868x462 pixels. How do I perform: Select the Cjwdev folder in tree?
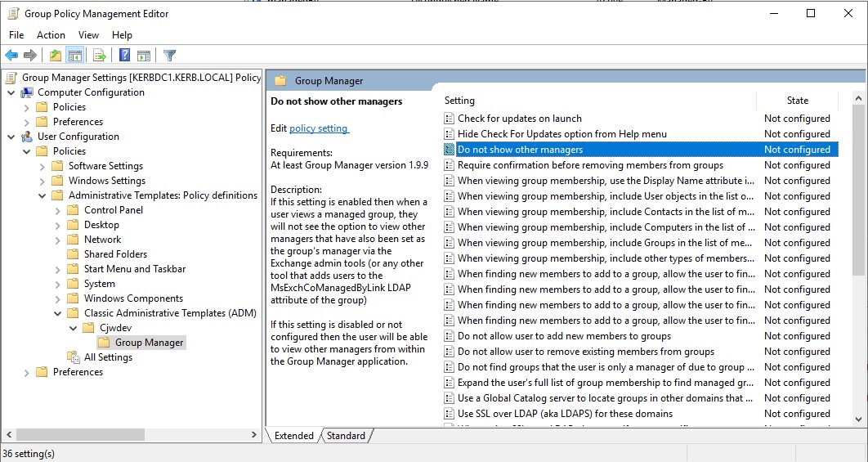[105, 328]
